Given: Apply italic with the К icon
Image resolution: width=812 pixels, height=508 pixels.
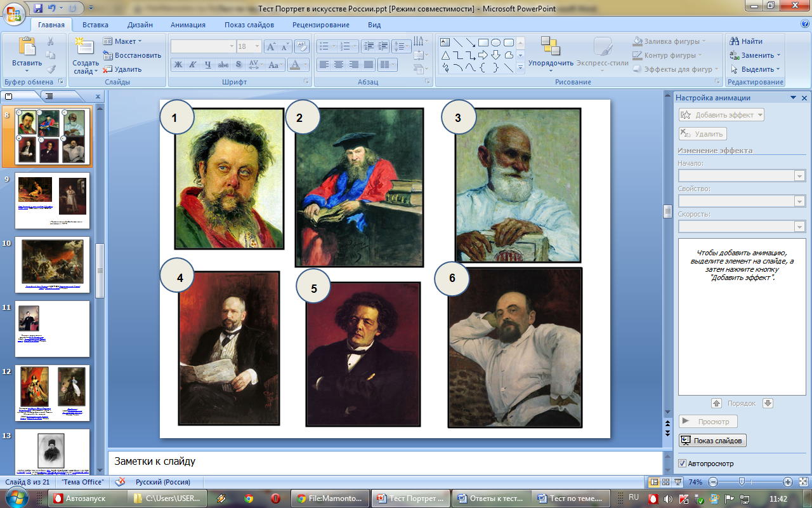Looking at the screenshot, I should click(193, 65).
